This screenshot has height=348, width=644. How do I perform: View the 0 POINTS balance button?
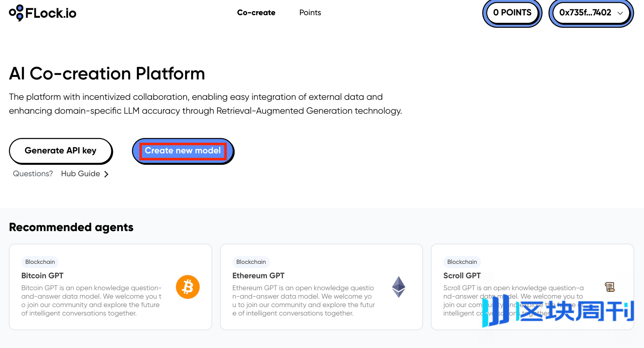click(x=512, y=13)
